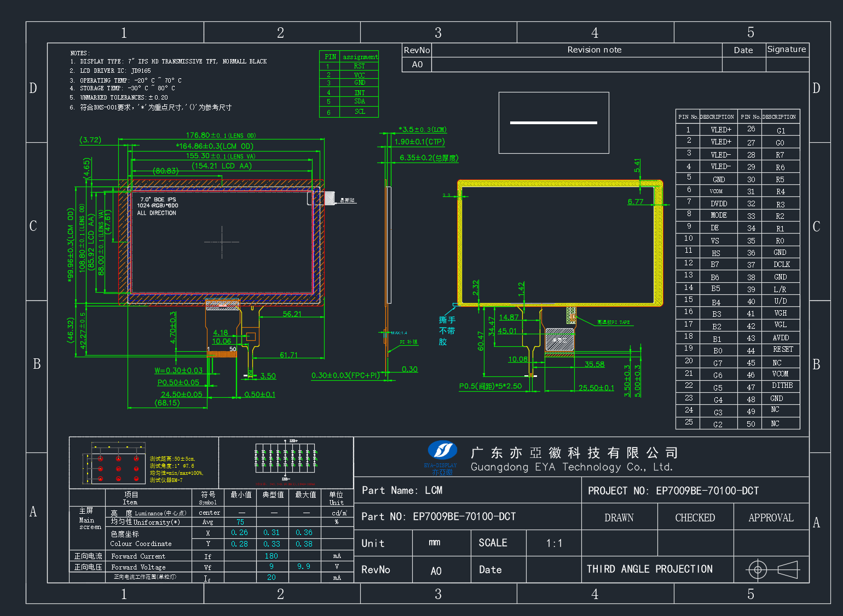Viewport: 843px width, 616px height.
Task: Click the blue EYA-Display company logo
Action: click(442, 451)
